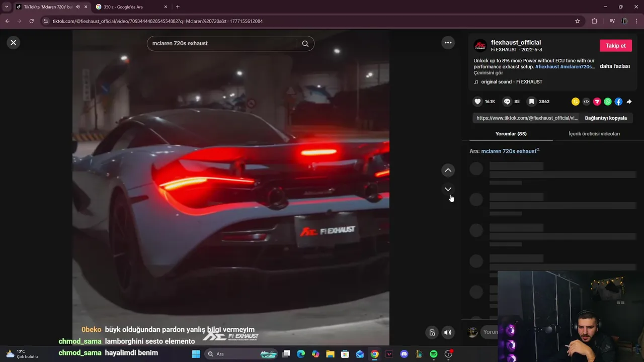The height and width of the screenshot is (362, 644).
Task: Launch Microsoft Edge from taskbar
Action: click(301, 354)
